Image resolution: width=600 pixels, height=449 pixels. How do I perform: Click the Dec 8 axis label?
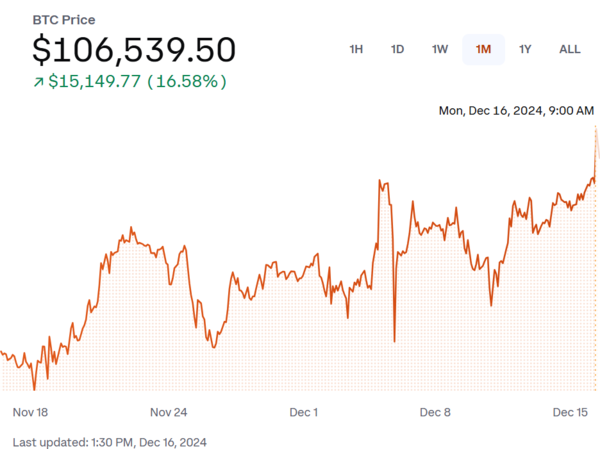point(436,412)
